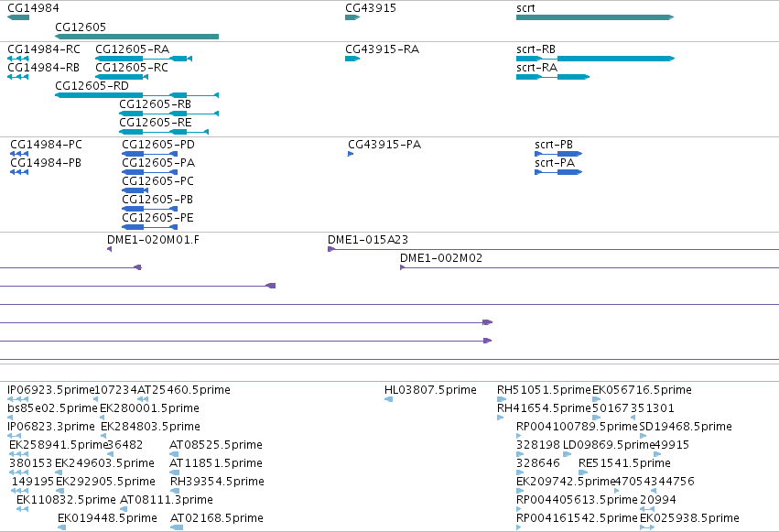The height and width of the screenshot is (532, 779).
Task: Click the scrt gene span bar
Action: coord(595,17)
